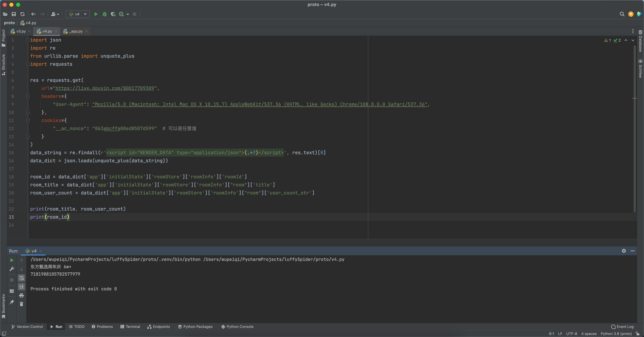Collapse the cookies dict fold marker
This screenshot has width=644, height=337.
pos(28,121)
